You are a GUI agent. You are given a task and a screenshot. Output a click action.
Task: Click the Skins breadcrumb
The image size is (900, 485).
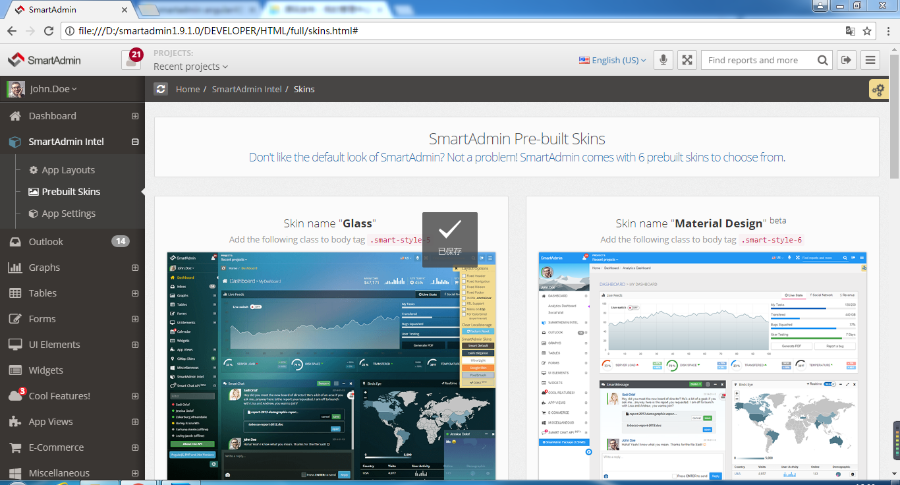tap(304, 89)
